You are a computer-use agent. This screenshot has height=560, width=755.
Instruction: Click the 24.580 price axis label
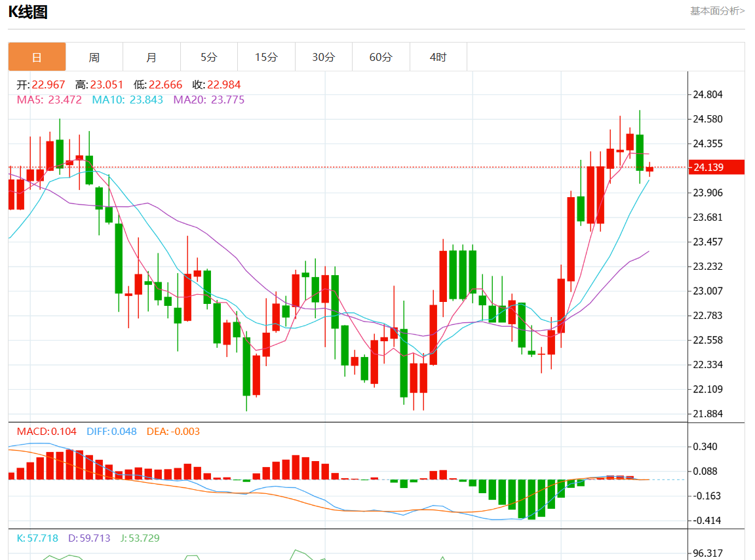click(x=707, y=119)
